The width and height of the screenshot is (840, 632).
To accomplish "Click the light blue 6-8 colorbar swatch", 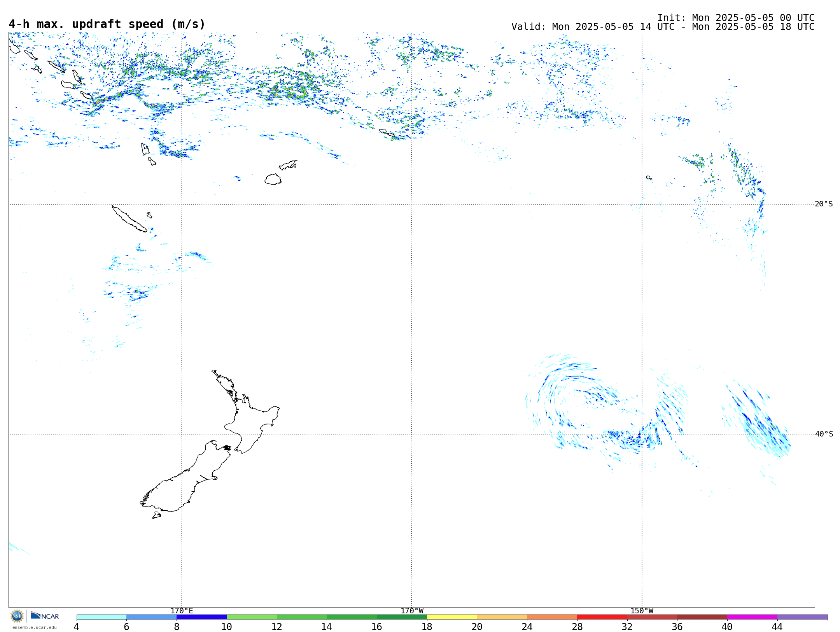I will [152, 617].
